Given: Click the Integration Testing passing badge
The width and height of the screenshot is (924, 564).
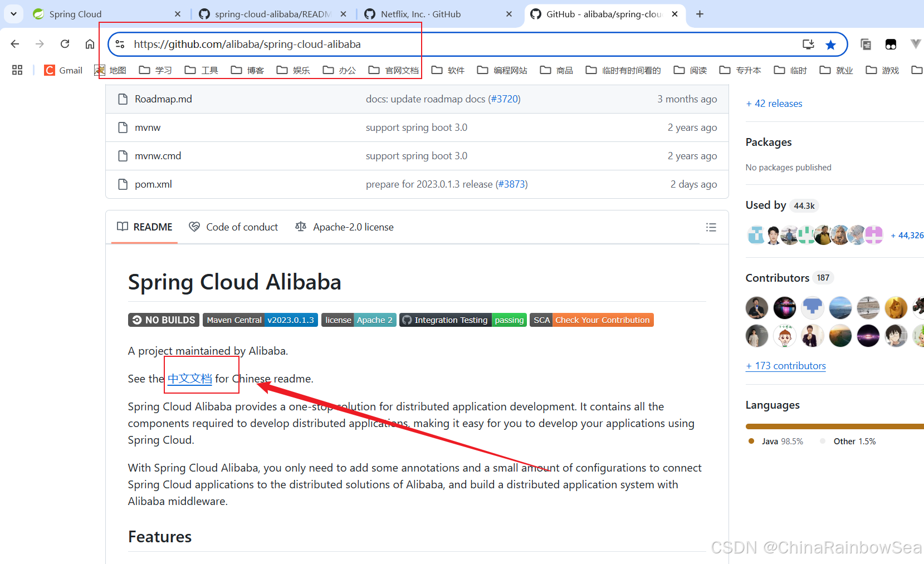Looking at the screenshot, I should point(463,320).
